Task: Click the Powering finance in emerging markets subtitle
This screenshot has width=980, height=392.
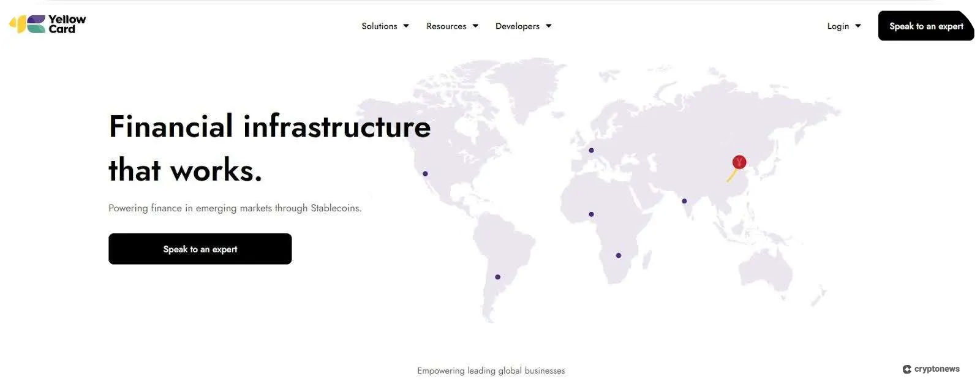Action: coord(235,208)
